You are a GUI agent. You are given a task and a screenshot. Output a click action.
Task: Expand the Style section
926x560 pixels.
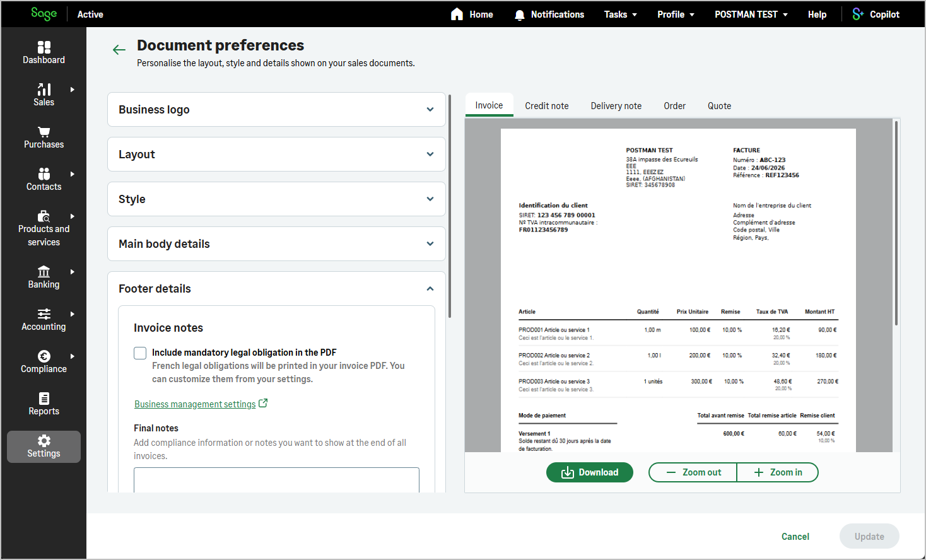click(276, 199)
